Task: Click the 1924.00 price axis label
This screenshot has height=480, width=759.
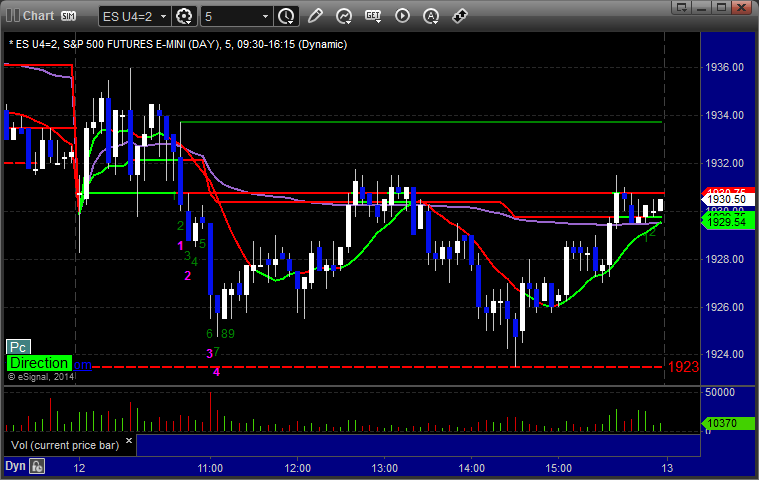Action: click(725, 354)
